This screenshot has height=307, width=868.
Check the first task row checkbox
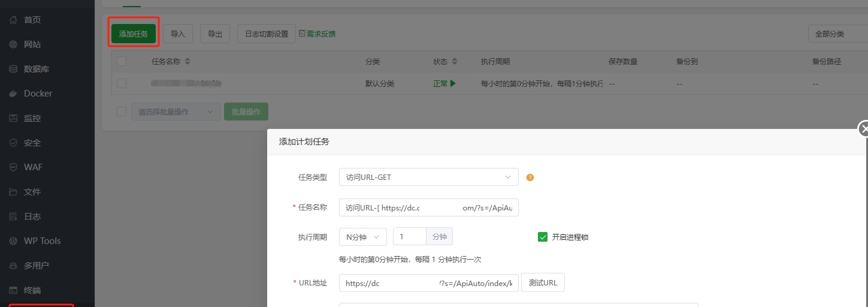tap(122, 84)
